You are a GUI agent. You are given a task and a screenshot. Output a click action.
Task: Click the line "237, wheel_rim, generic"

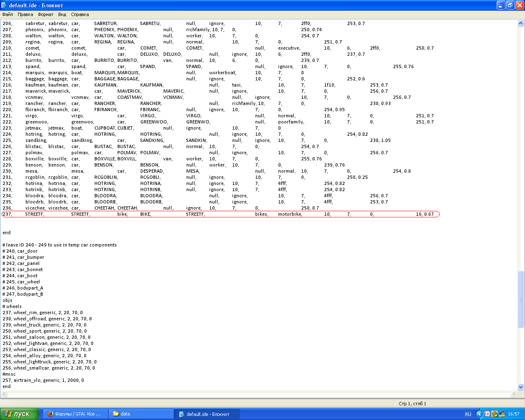(43, 313)
